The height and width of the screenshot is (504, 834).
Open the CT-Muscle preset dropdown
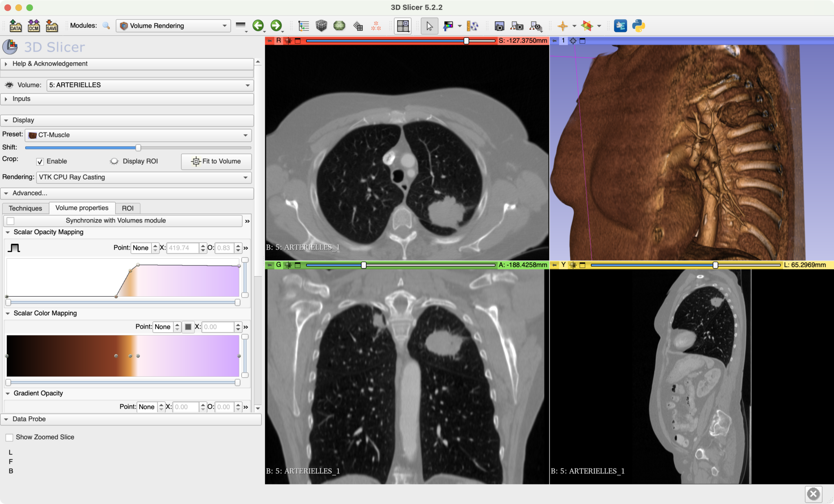point(138,135)
